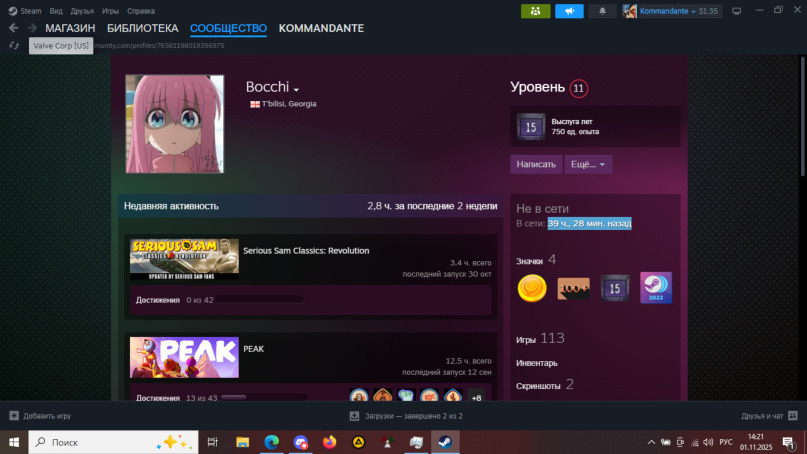
Task: Open the blue announcements megaphone button
Action: coord(568,11)
